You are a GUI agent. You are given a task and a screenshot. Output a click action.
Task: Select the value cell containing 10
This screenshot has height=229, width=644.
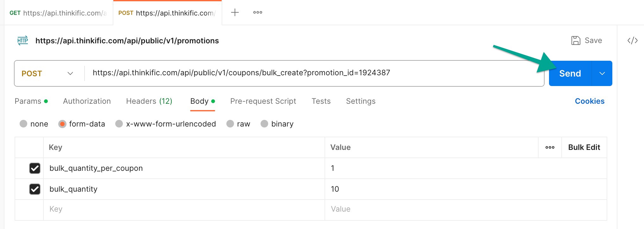[466, 189]
